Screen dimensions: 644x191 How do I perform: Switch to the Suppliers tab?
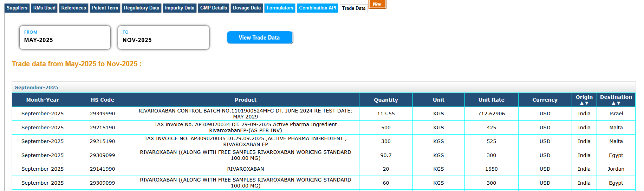pyautogui.click(x=17, y=8)
